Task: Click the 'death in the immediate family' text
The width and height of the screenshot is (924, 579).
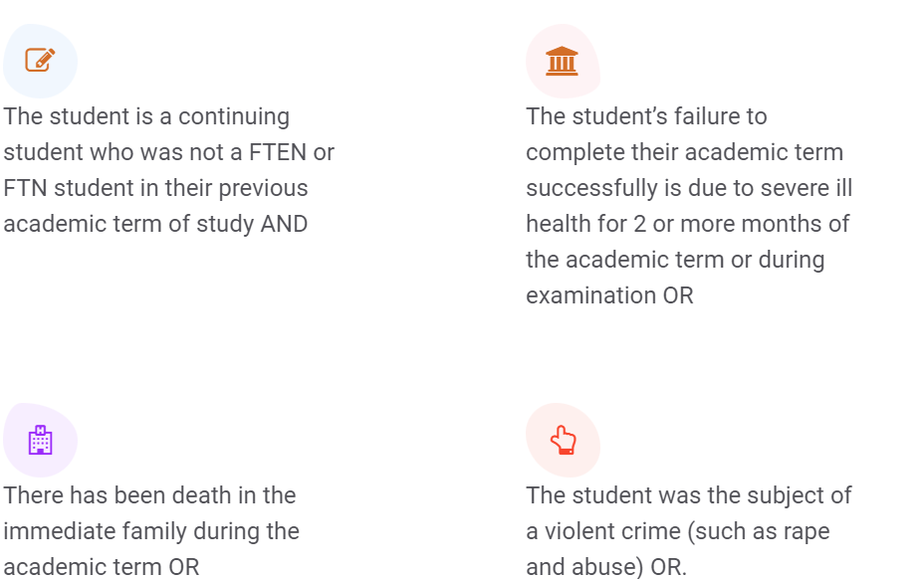Action: point(151,530)
